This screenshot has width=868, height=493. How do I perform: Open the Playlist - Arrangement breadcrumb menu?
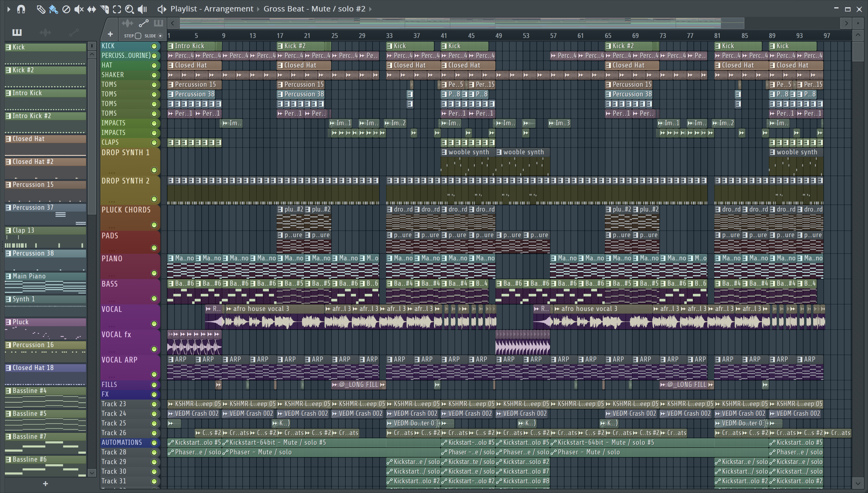[x=212, y=9]
